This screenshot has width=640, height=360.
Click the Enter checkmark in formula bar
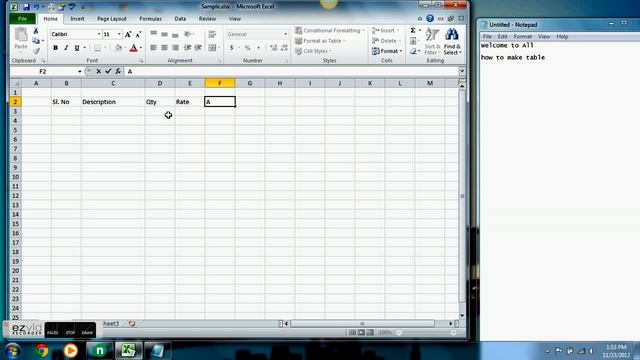(108, 71)
